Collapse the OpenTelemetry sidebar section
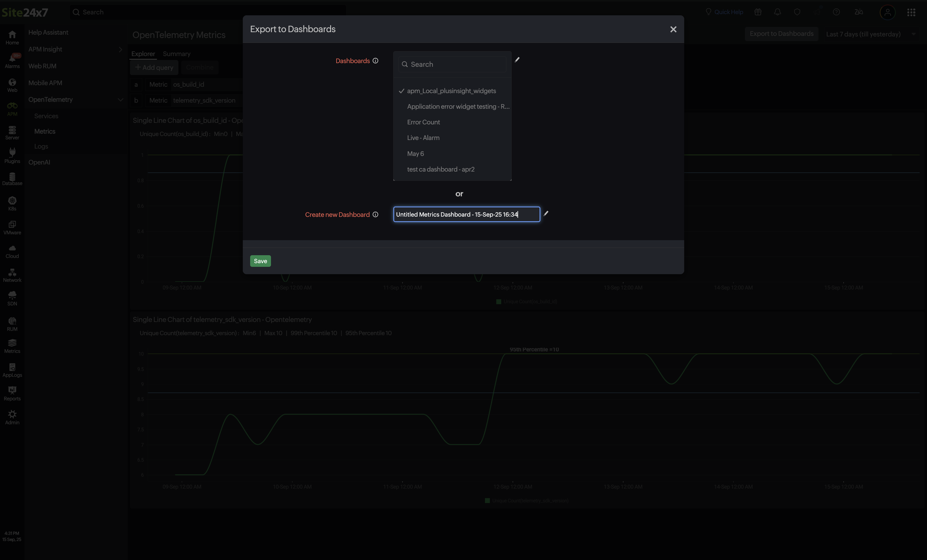 pos(120,99)
